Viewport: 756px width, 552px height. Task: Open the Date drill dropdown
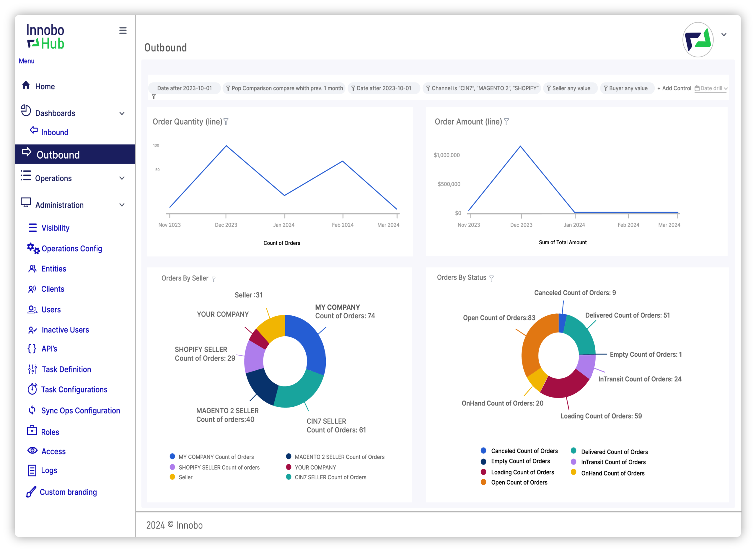[711, 89]
